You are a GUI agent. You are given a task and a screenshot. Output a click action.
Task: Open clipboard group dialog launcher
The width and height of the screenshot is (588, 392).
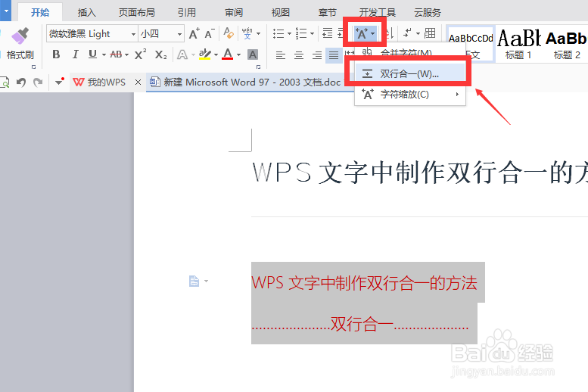(x=34, y=67)
